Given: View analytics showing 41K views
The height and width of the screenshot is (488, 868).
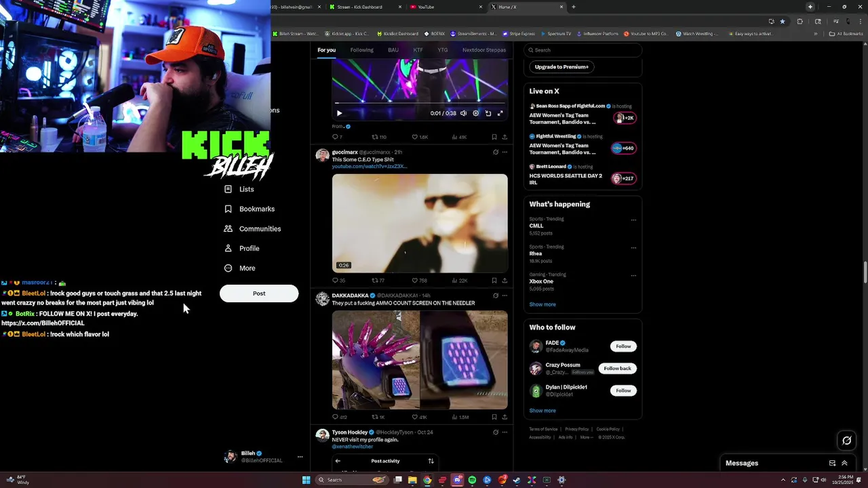Looking at the screenshot, I should (459, 137).
